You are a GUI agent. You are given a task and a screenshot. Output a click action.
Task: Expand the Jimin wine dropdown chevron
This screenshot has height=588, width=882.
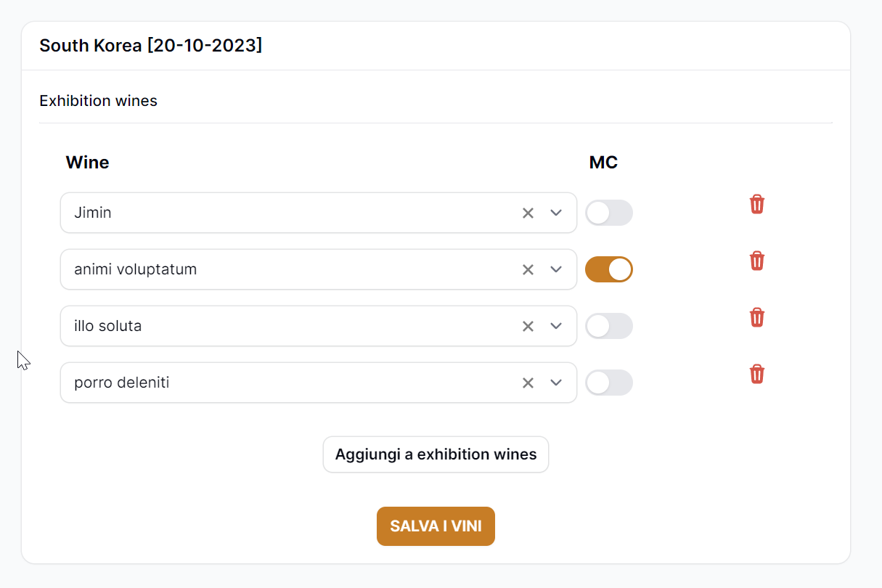pyautogui.click(x=556, y=213)
